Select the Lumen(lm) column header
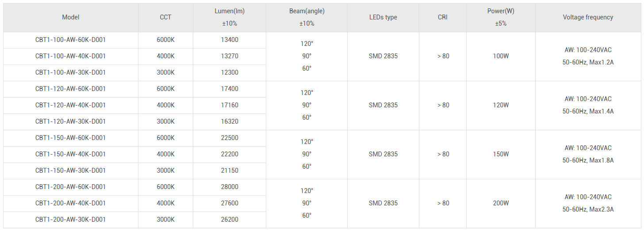644x231 pixels. 230,17
